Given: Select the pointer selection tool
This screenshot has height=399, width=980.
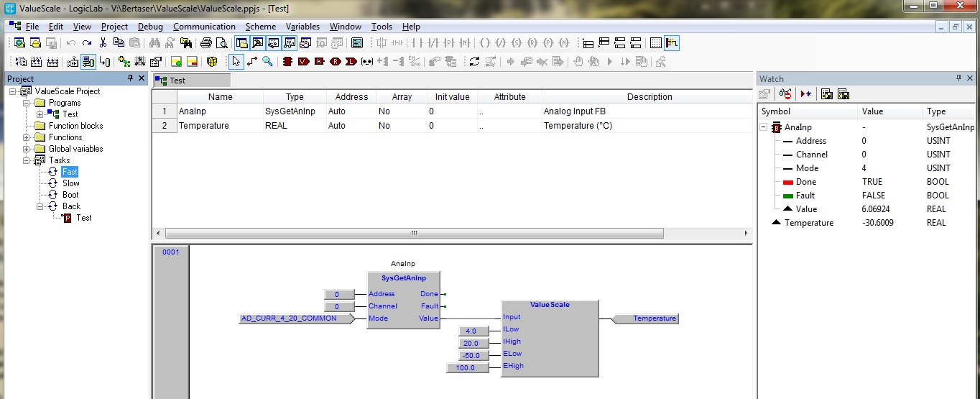Looking at the screenshot, I should coord(236,62).
